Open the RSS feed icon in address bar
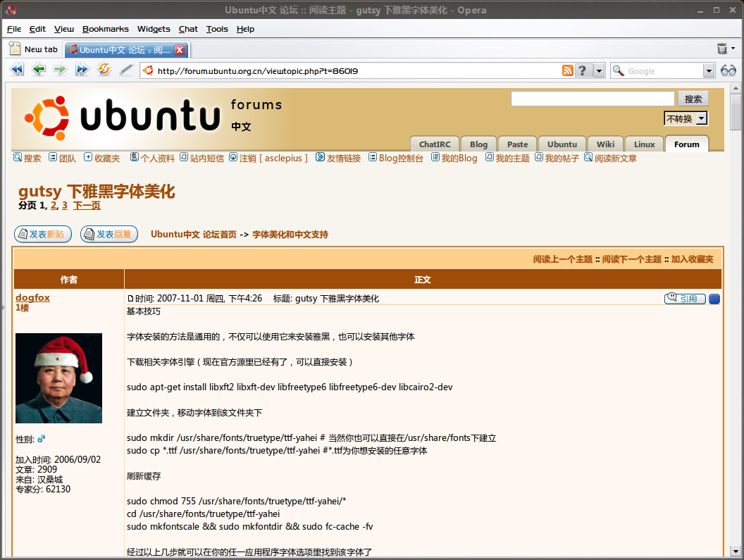Screen dimensions: 744x560 567,70
